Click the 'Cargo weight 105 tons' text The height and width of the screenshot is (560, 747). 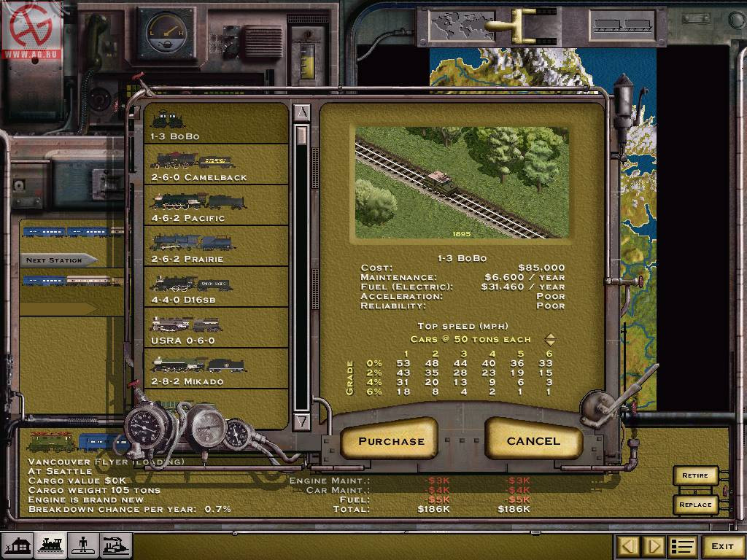(x=94, y=490)
